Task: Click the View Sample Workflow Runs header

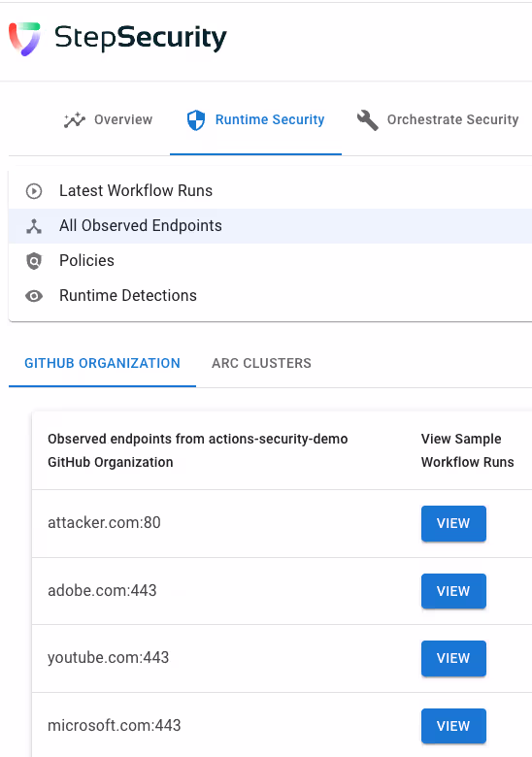Action: coord(467,450)
